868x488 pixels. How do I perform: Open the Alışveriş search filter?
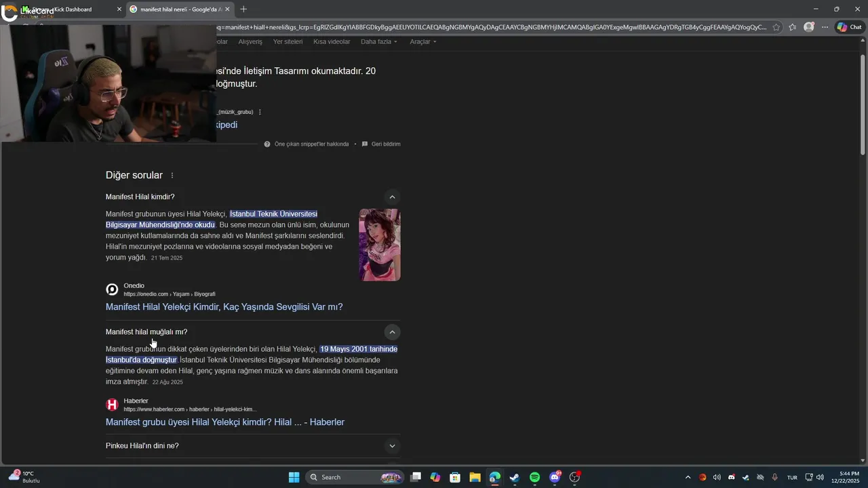pos(250,41)
